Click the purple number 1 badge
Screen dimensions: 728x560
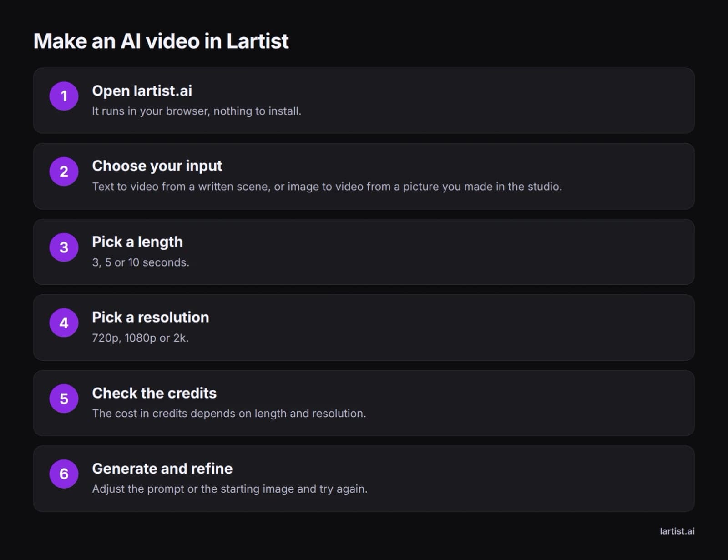click(x=64, y=96)
